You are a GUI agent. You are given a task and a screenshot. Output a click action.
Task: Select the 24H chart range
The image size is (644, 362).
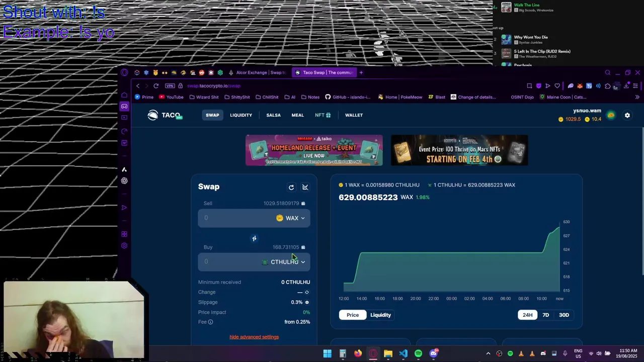click(x=527, y=315)
